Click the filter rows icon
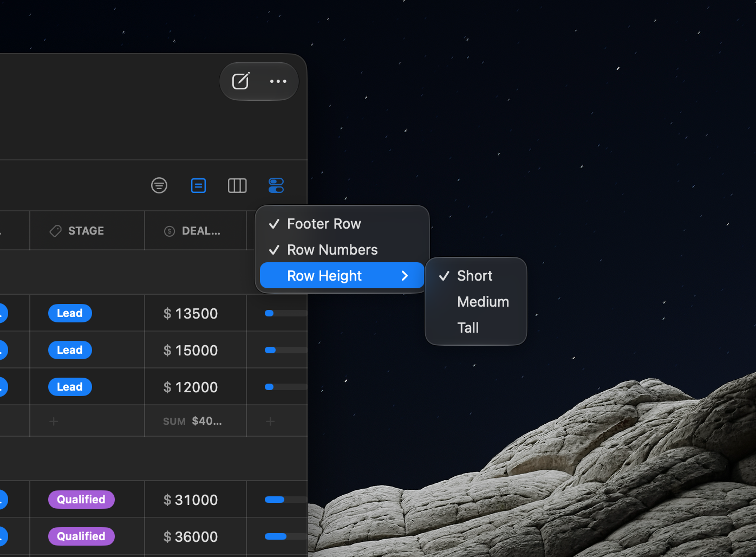The height and width of the screenshot is (557, 756). point(159,186)
